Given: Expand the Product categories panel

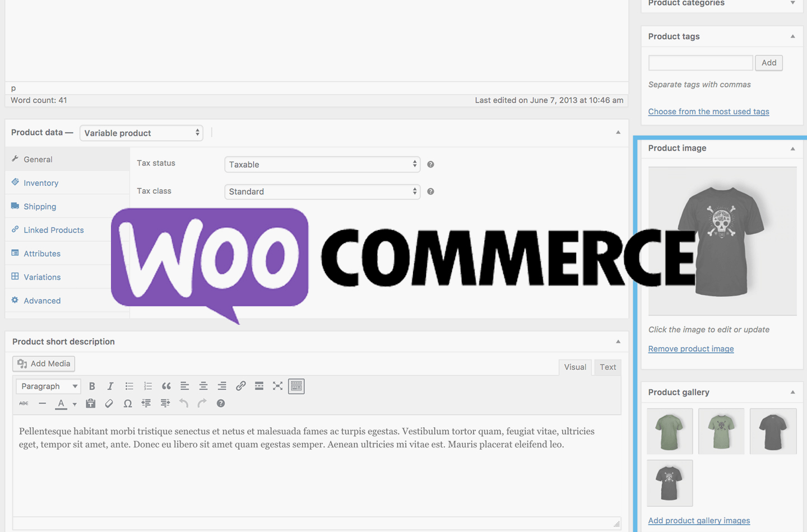Looking at the screenshot, I should coord(792,3).
